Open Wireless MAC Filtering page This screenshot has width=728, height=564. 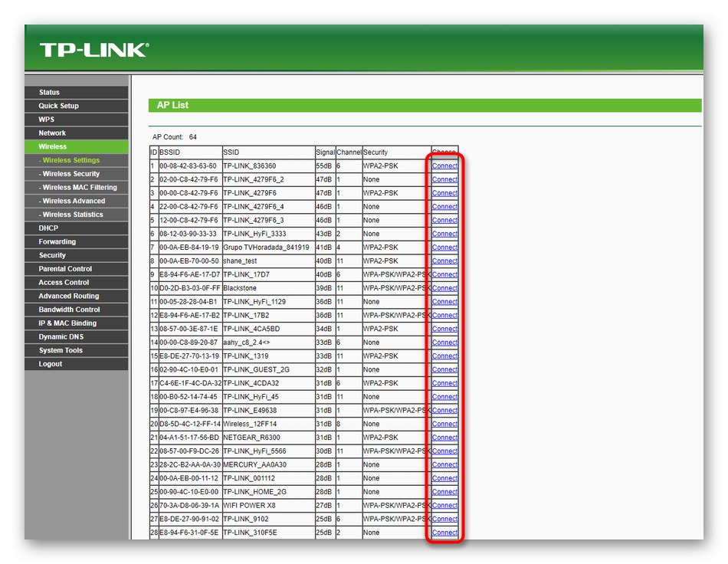pyautogui.click(x=76, y=187)
